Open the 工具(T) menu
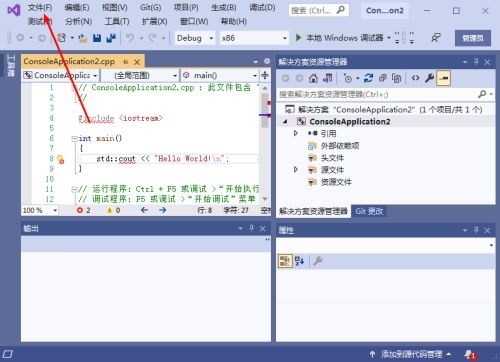 pyautogui.click(x=117, y=22)
